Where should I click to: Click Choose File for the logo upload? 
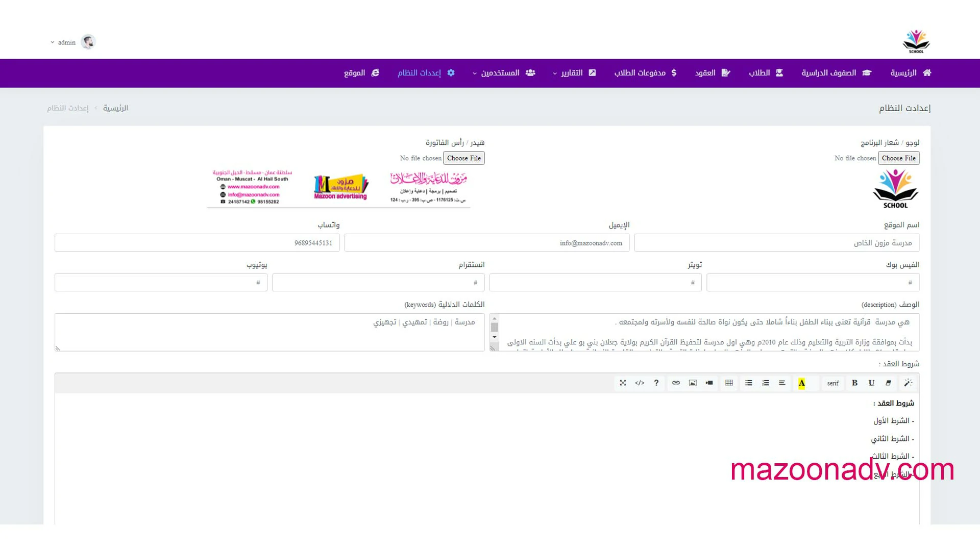(x=898, y=158)
